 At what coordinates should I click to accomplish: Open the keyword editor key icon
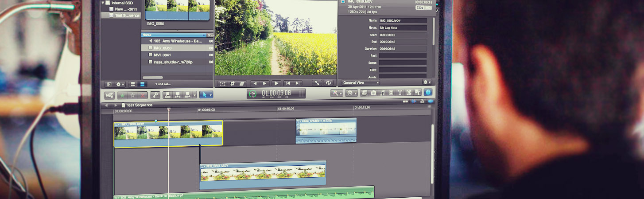pos(155,95)
